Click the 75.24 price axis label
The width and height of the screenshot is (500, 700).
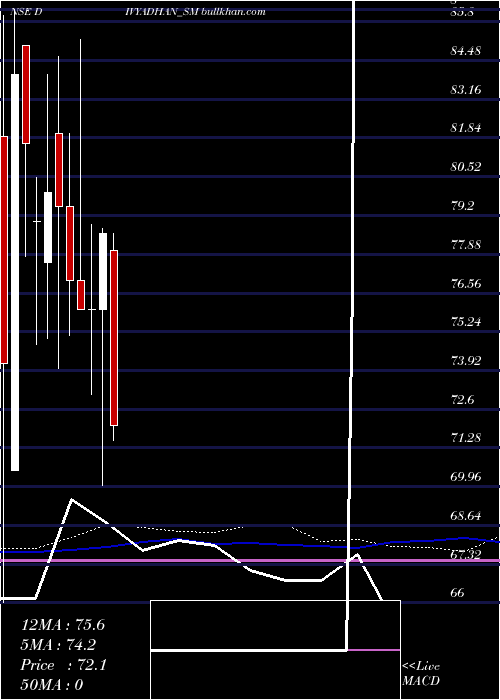465,321
